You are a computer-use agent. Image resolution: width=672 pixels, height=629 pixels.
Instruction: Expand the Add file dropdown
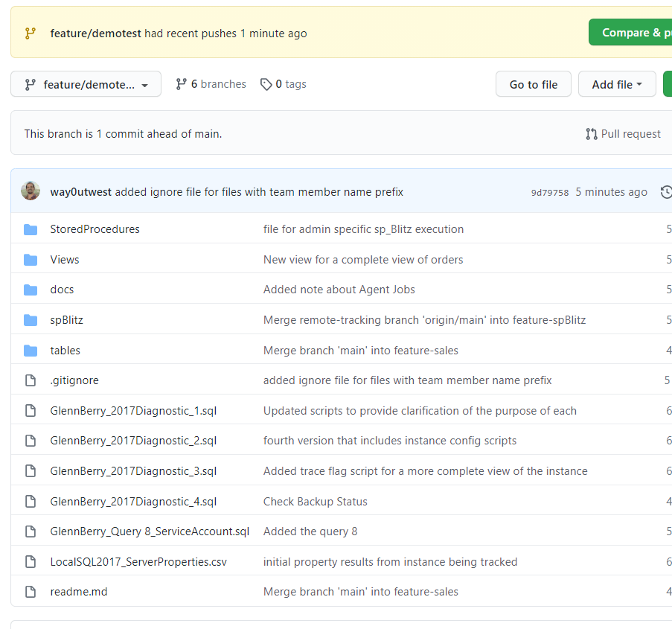[x=616, y=84]
